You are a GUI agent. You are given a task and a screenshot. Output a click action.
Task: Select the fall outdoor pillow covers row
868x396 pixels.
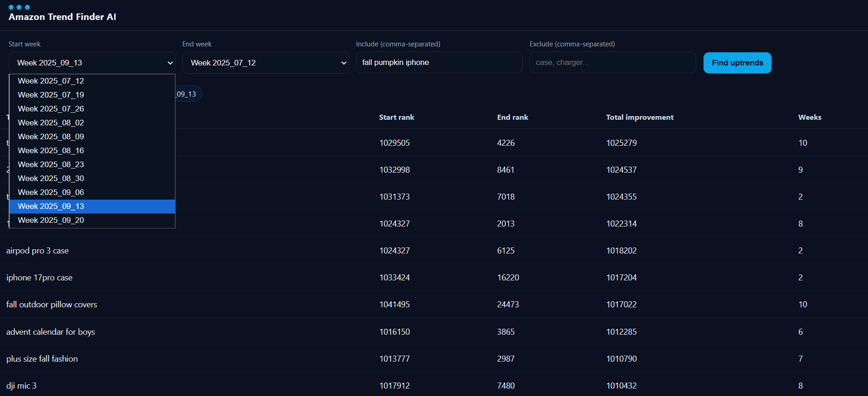(52, 305)
